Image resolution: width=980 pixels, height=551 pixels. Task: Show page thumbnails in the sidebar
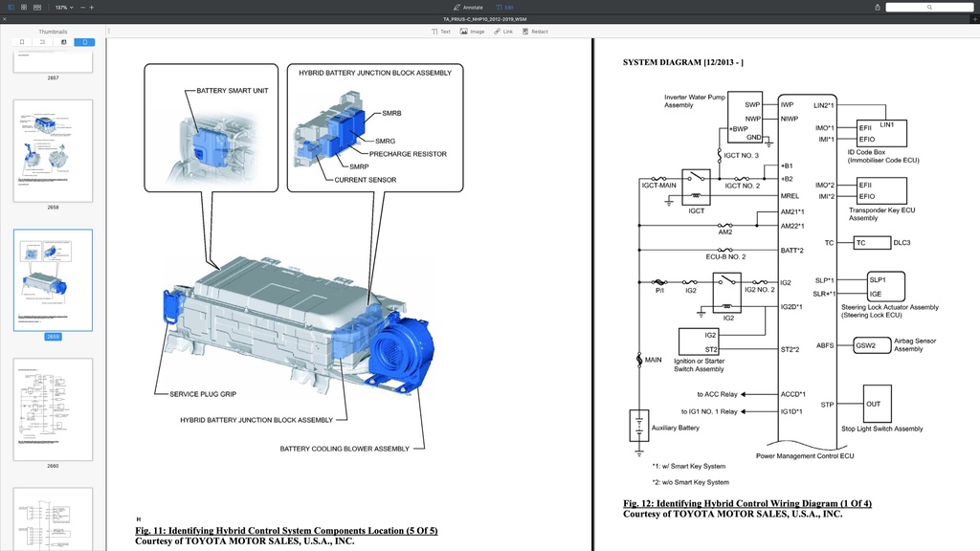[84, 42]
